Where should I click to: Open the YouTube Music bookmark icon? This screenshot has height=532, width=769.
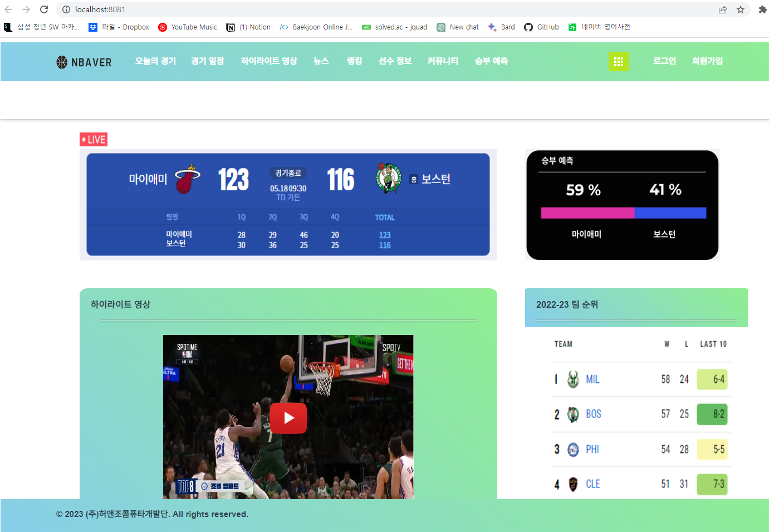pos(162,27)
